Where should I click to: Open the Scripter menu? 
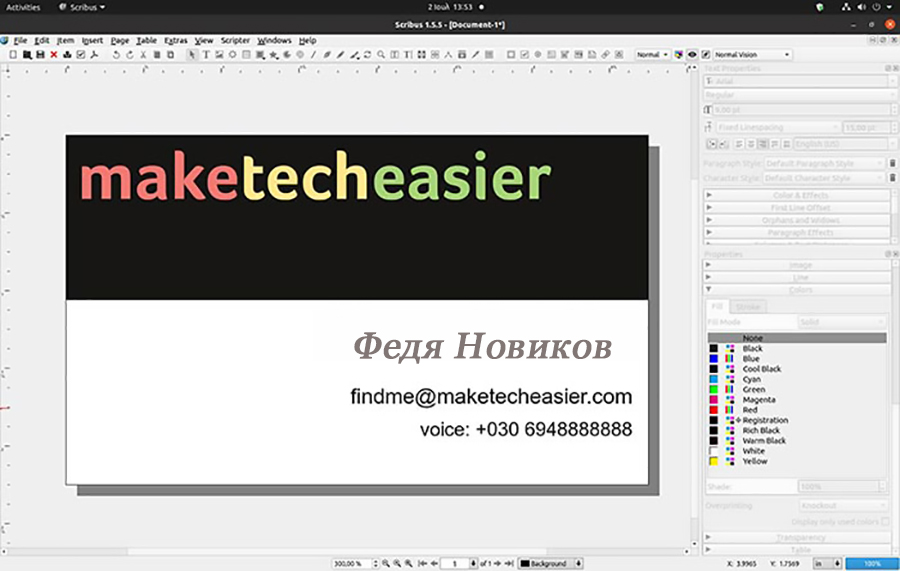click(x=235, y=41)
